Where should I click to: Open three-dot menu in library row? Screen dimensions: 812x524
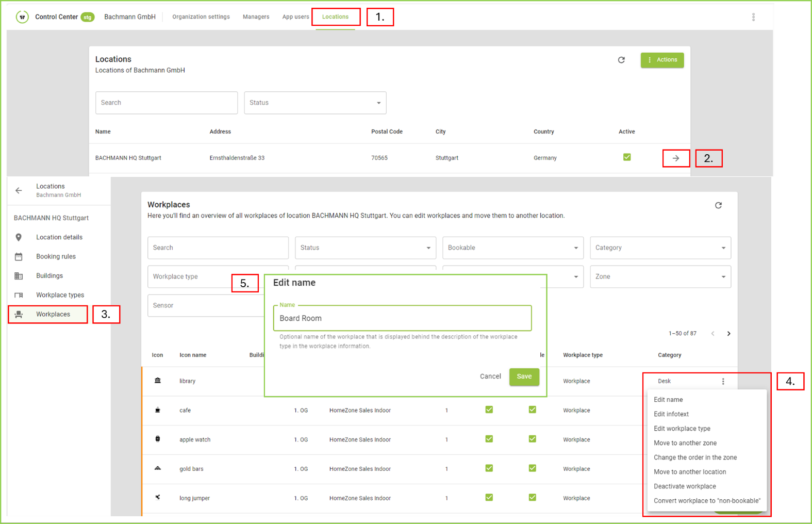tap(723, 381)
